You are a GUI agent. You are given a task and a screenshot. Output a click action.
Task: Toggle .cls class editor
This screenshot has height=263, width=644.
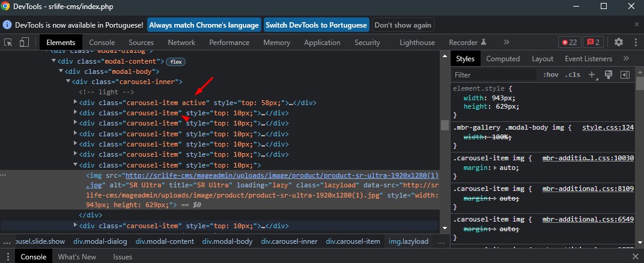(573, 74)
